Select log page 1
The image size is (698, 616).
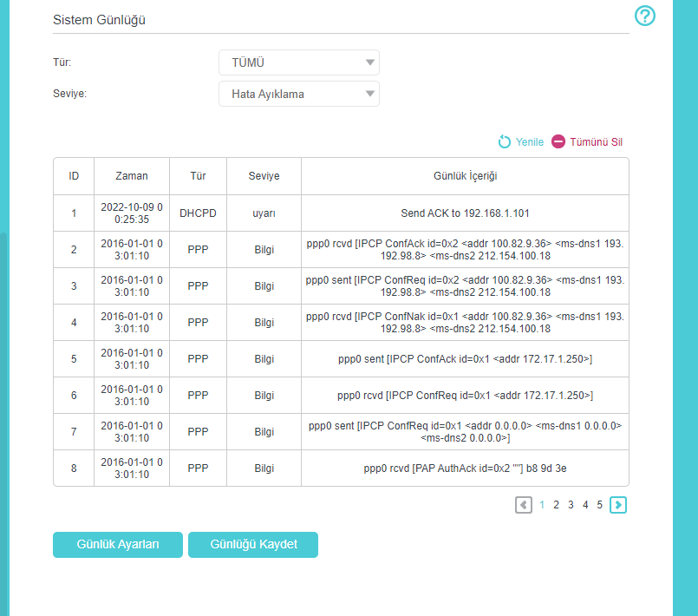point(542,505)
